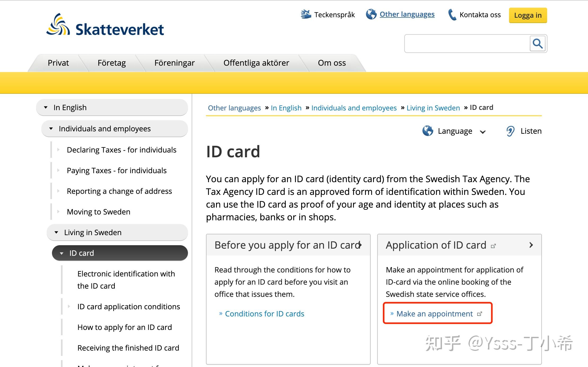Click the ear icon for Listen

[x=510, y=131]
